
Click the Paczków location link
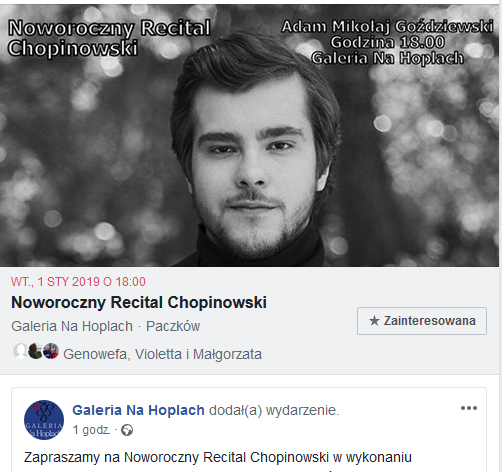click(x=173, y=326)
